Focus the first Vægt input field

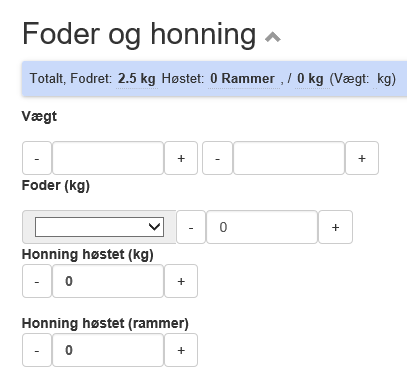click(108, 158)
